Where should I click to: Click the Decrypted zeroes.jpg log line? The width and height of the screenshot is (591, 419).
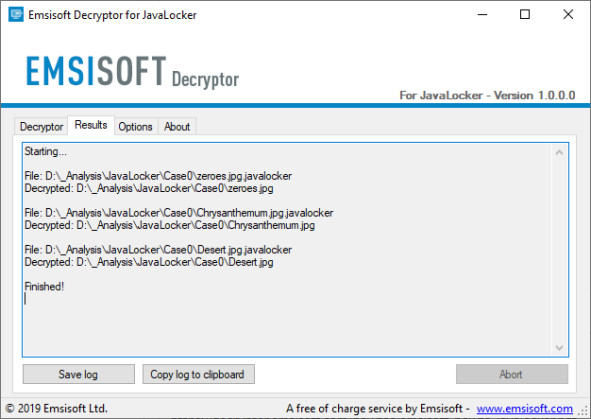point(149,188)
